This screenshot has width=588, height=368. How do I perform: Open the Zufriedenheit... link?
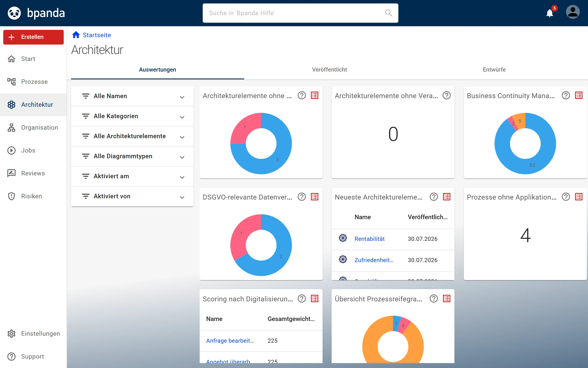[374, 260]
